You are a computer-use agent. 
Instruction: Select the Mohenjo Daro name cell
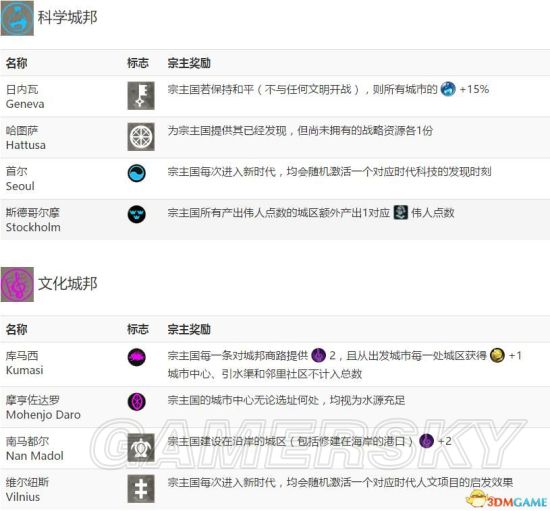pyautogui.click(x=43, y=407)
